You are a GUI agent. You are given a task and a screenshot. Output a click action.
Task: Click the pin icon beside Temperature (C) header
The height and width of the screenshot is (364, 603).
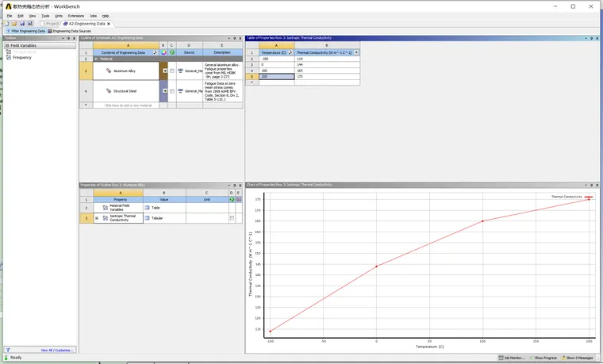click(x=290, y=52)
